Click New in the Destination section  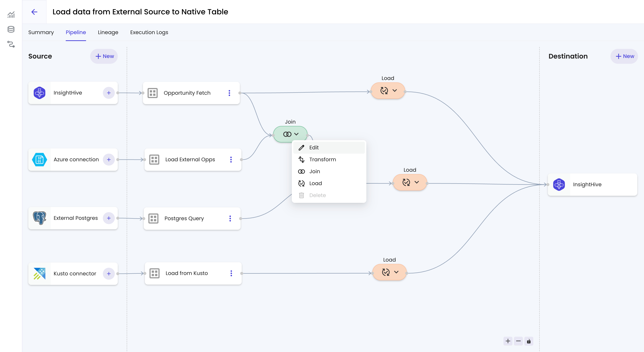624,56
